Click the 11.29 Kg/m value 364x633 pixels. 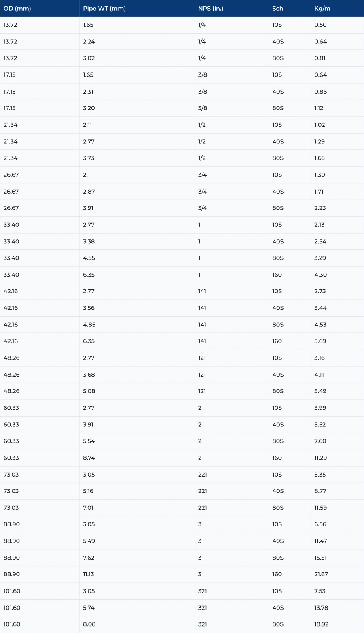click(320, 458)
